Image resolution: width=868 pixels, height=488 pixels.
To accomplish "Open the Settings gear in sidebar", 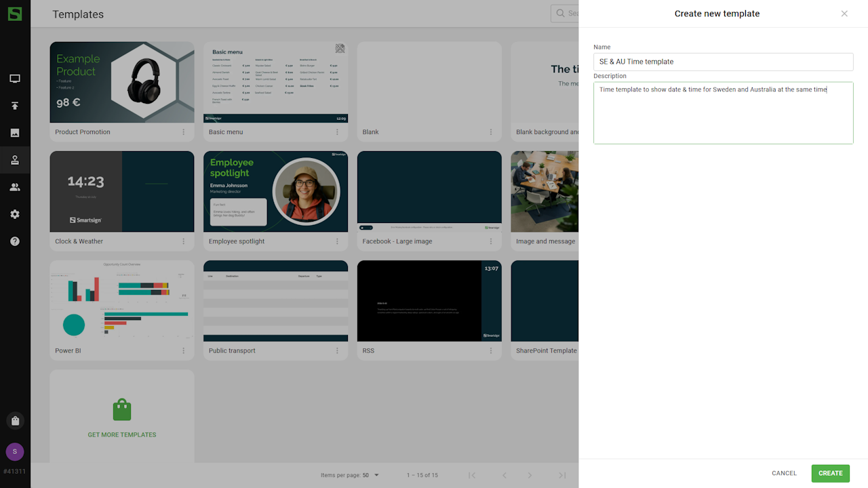I will [x=15, y=214].
